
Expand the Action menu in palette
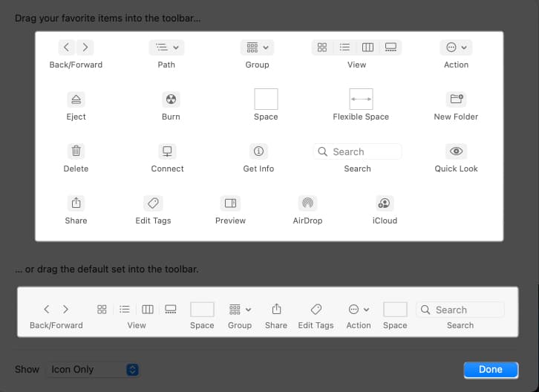[x=456, y=48]
